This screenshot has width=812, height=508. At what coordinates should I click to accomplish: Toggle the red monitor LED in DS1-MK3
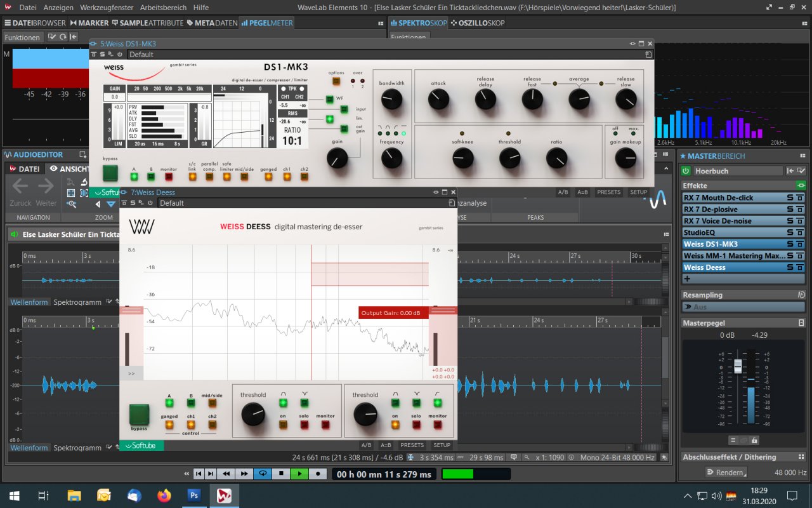click(169, 177)
